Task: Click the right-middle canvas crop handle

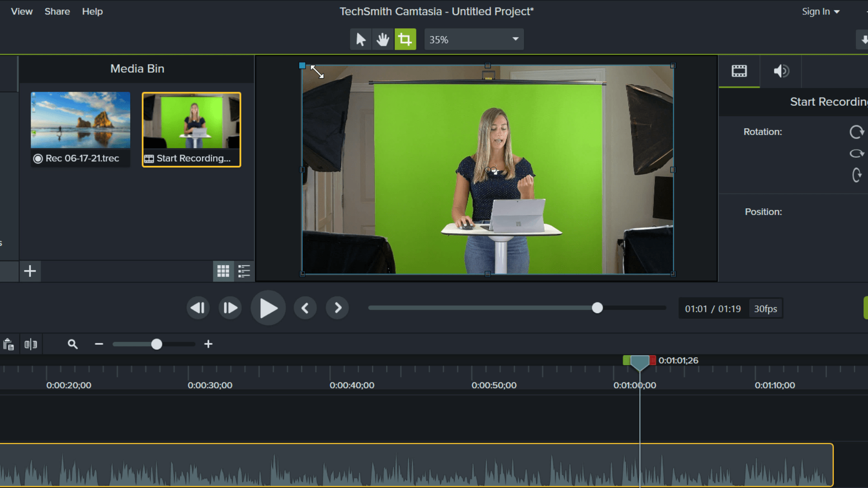Action: [673, 170]
